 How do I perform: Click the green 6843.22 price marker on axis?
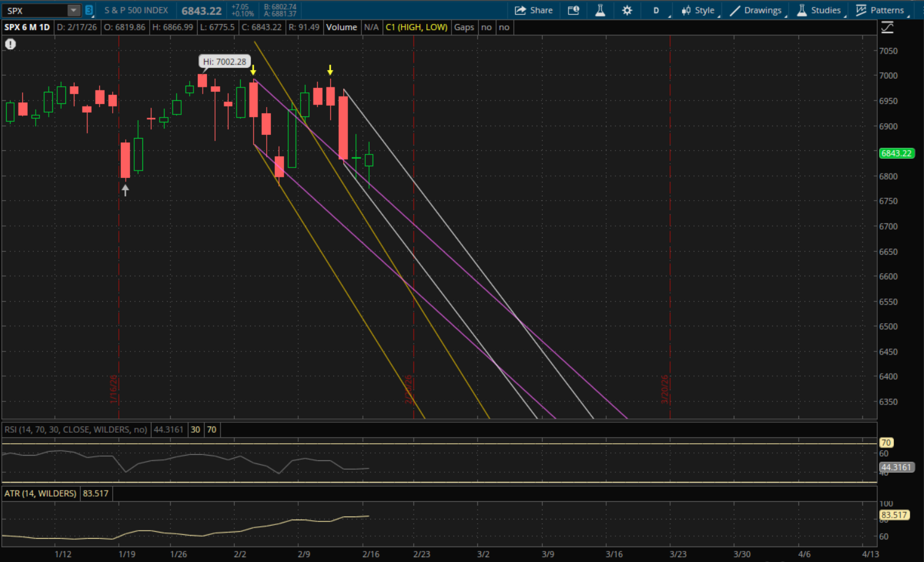896,153
